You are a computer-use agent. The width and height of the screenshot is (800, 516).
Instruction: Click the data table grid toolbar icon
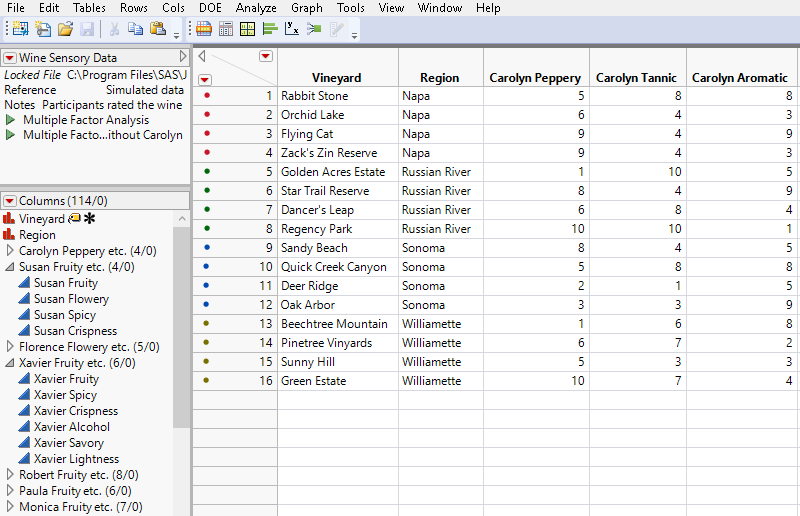[204, 29]
